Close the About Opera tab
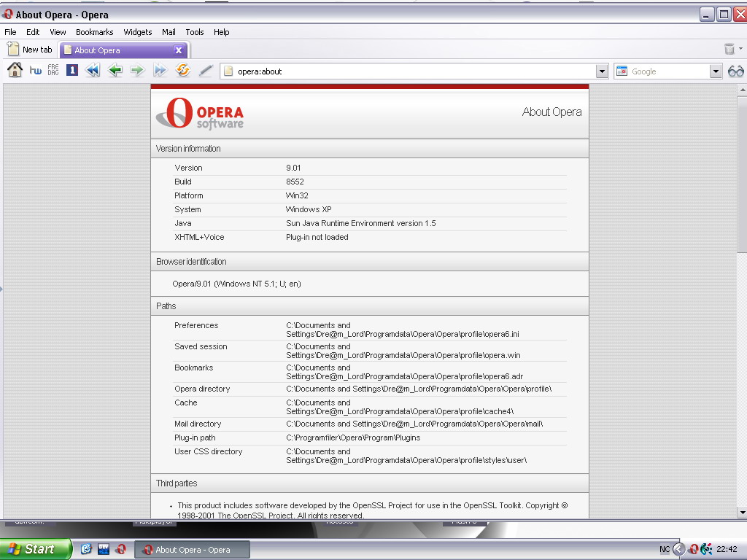This screenshot has height=560, width=747. [179, 50]
